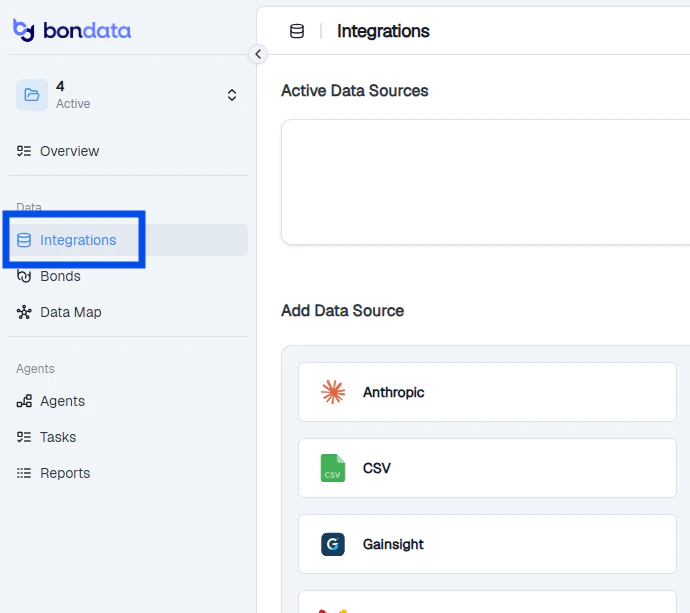690x613 pixels.
Task: Click the bondata logo
Action: tap(72, 30)
